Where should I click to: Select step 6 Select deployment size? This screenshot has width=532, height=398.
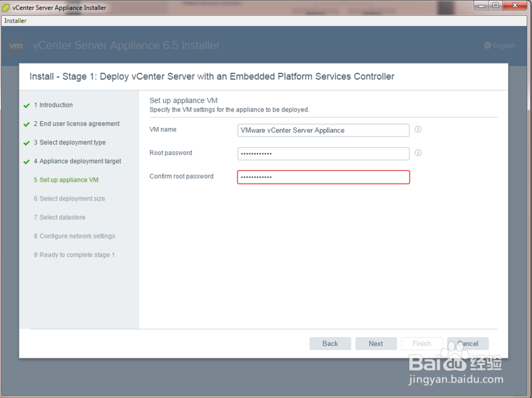pos(70,199)
